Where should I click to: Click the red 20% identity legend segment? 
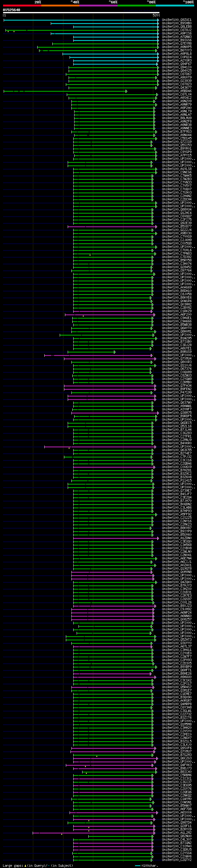(22, 6)
